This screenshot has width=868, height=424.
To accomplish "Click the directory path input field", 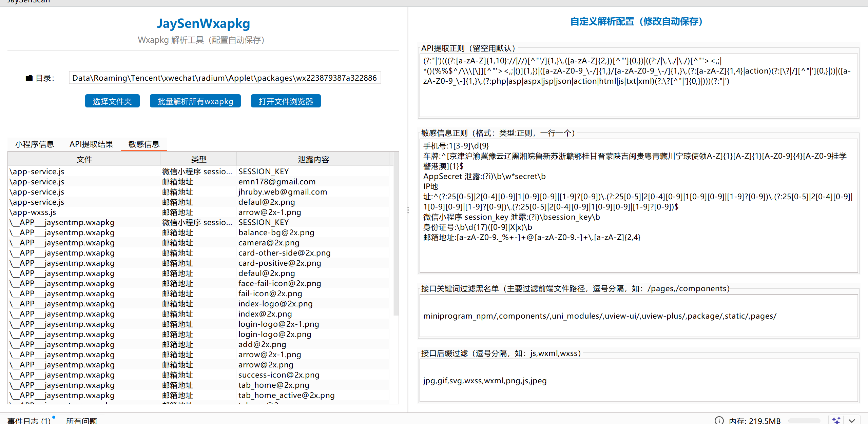I will click(225, 78).
